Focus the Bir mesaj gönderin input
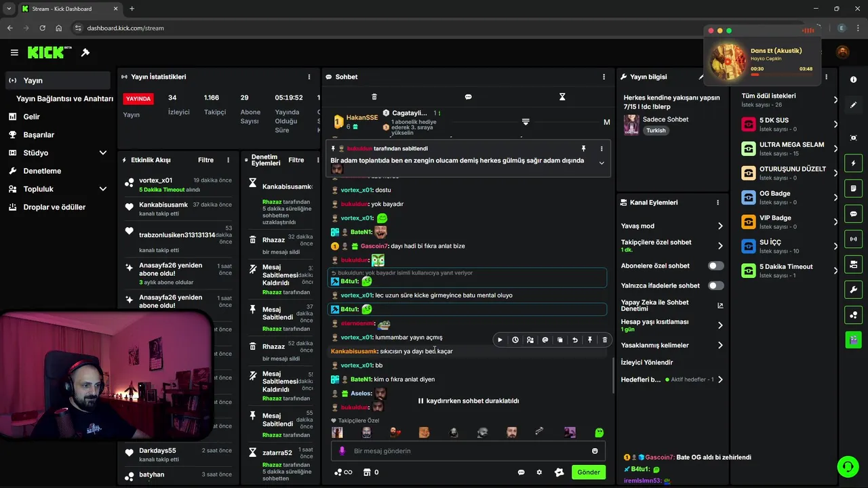The width and height of the screenshot is (868, 488). click(x=468, y=451)
